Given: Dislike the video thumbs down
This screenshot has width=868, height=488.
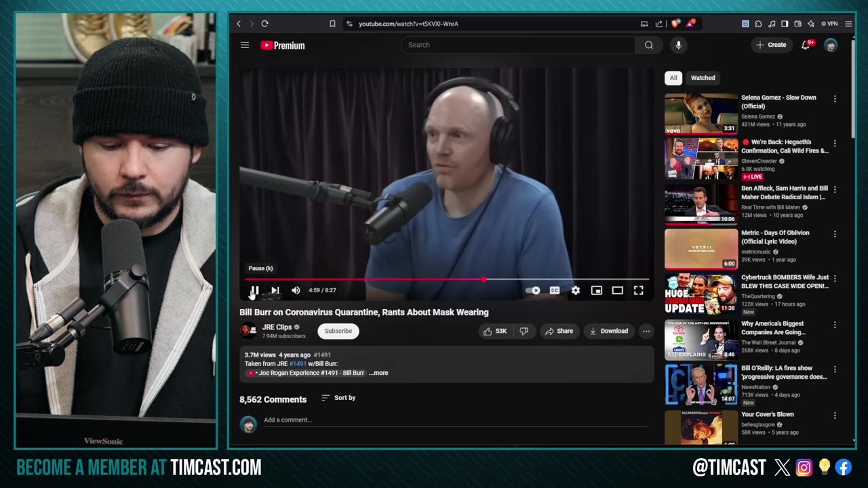Looking at the screenshot, I should 524,331.
